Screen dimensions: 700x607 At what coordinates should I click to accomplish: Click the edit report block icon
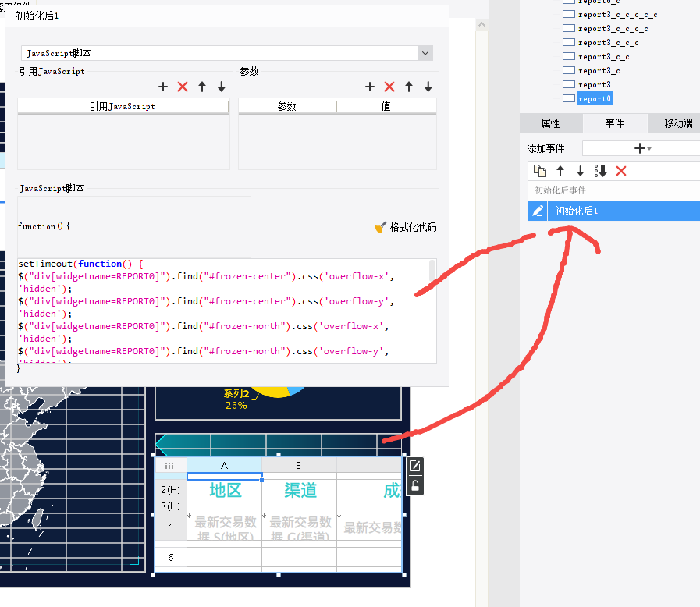[x=415, y=467]
